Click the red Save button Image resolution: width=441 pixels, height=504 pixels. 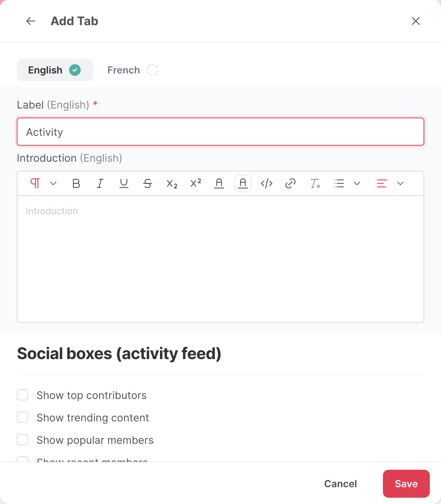406,484
